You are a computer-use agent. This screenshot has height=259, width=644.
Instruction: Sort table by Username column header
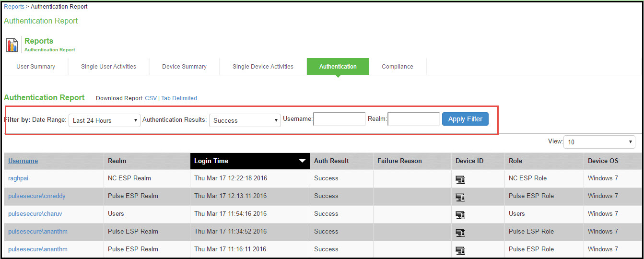[23, 161]
